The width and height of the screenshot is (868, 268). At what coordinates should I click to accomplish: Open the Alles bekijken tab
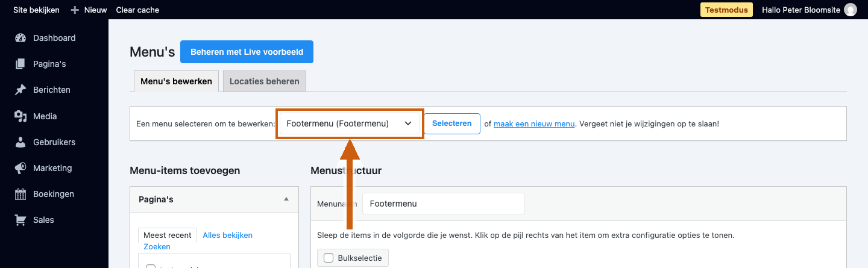click(227, 235)
